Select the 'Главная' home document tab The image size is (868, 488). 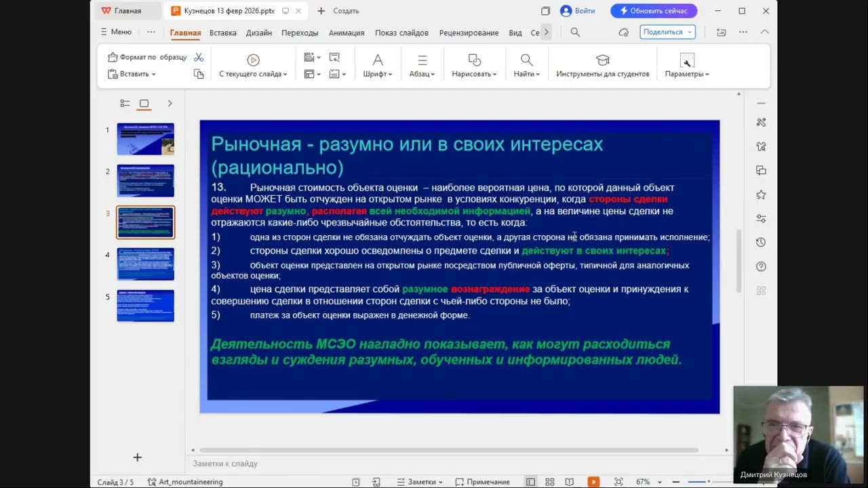(127, 11)
